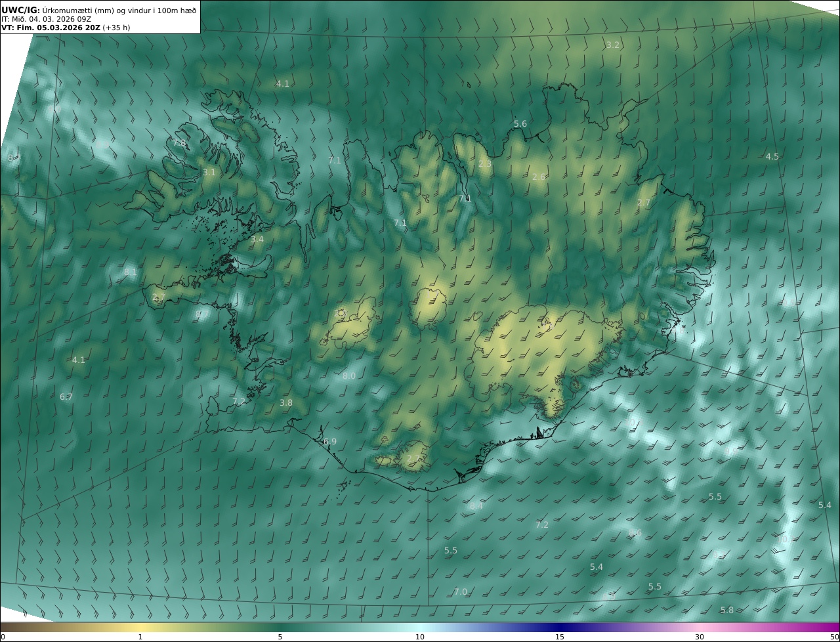
Task: Click the colorbar tick label 50
Action: tap(834, 637)
